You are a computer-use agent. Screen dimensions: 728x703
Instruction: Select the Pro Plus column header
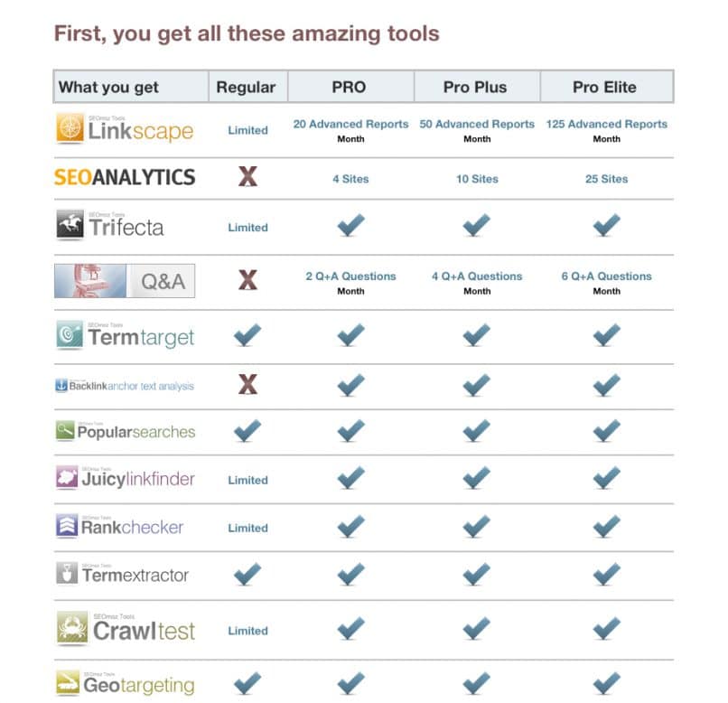tap(477, 87)
